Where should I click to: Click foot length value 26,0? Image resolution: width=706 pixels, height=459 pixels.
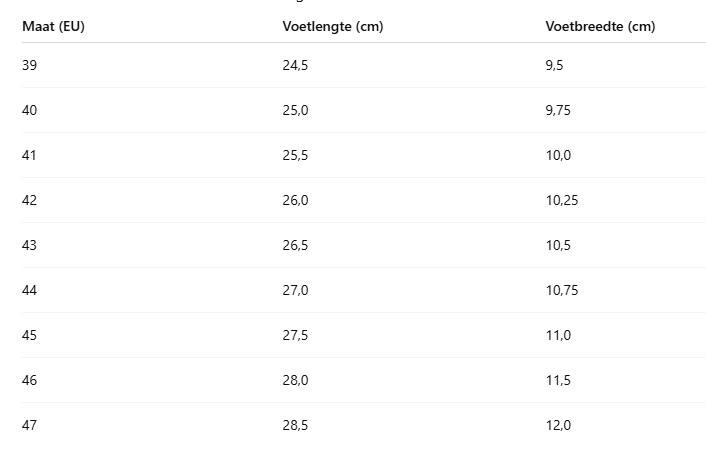295,200
